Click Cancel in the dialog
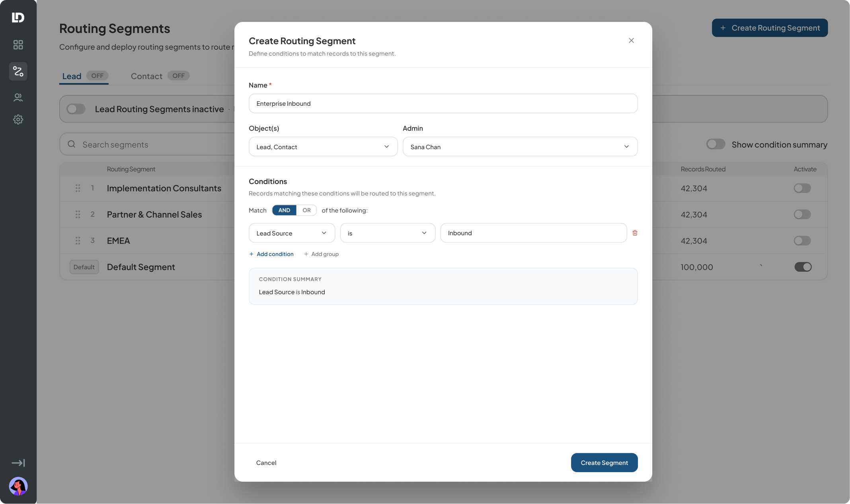Image resolution: width=850 pixels, height=504 pixels. [x=266, y=463]
